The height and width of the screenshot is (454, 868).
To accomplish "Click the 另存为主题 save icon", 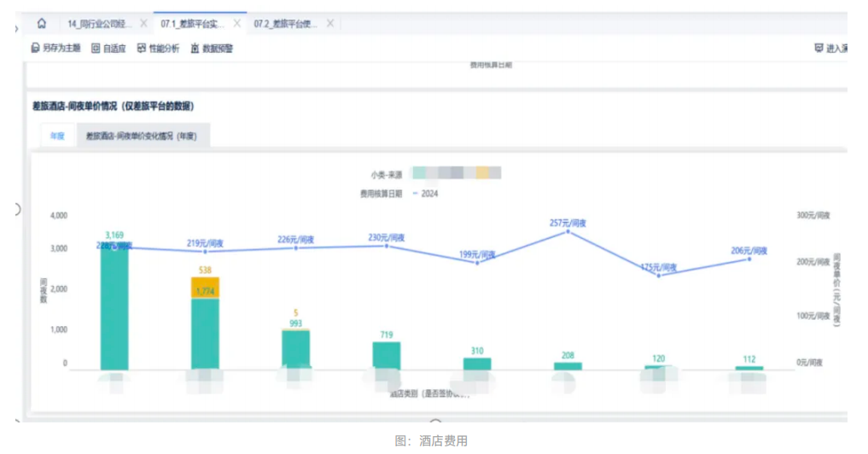I will point(36,48).
